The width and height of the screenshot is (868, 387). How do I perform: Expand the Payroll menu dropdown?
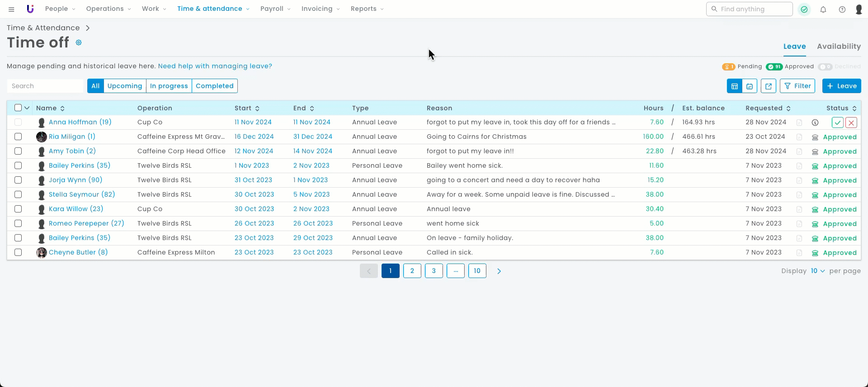pos(275,9)
